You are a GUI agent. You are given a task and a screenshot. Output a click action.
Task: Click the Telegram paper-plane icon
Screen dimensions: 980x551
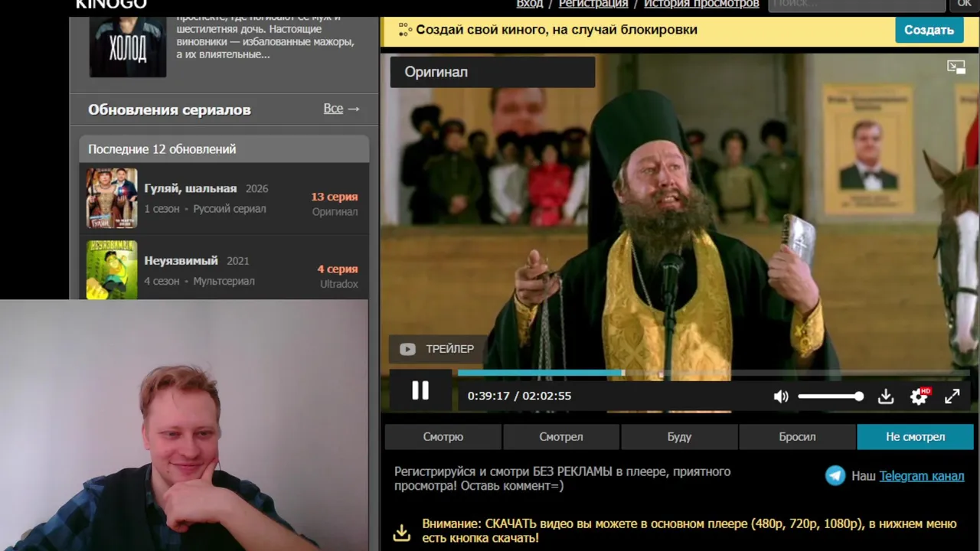(x=835, y=476)
